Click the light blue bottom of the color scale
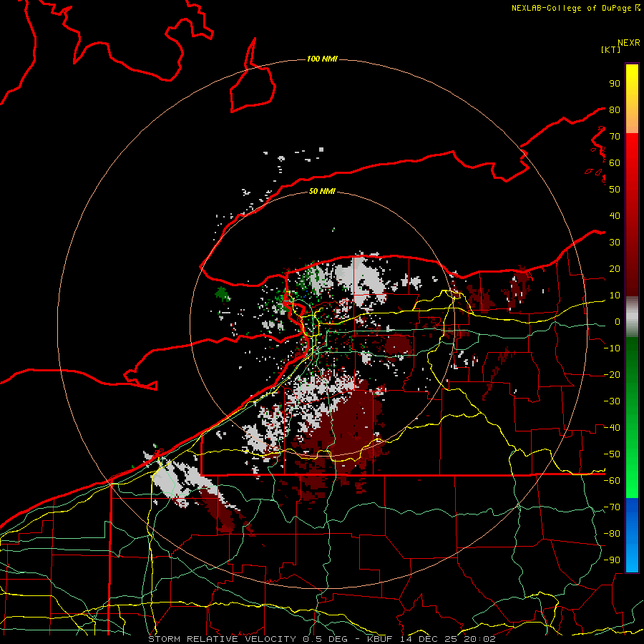 632,560
